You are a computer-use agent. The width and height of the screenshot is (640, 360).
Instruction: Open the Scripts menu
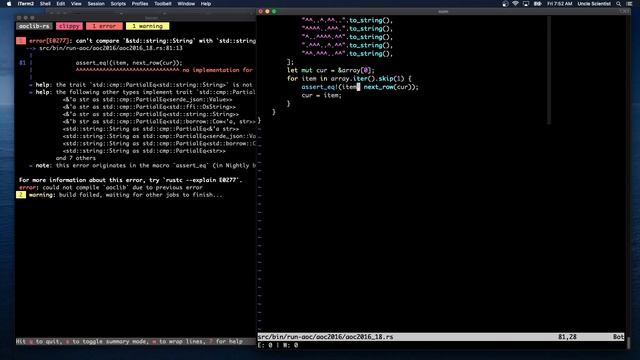(x=118, y=4)
